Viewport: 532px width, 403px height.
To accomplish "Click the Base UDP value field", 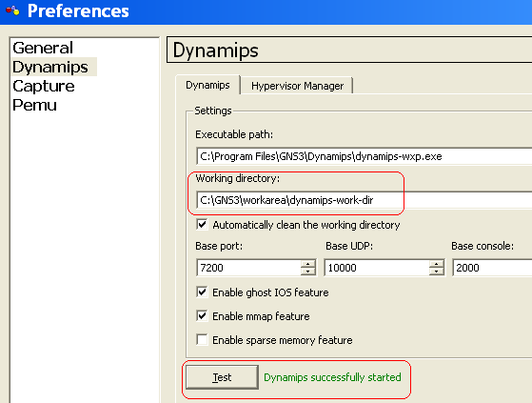I will tap(377, 268).
